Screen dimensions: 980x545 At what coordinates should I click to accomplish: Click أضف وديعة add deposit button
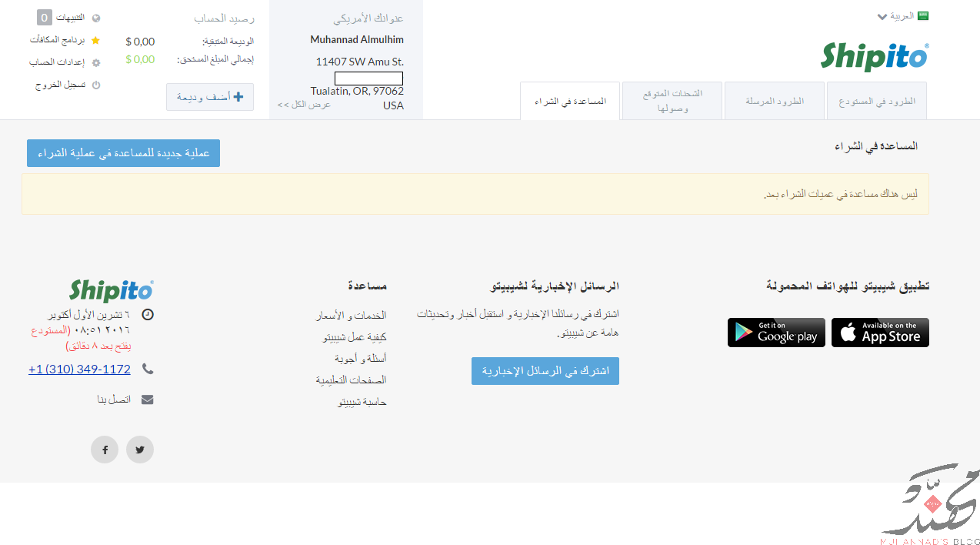tap(210, 97)
